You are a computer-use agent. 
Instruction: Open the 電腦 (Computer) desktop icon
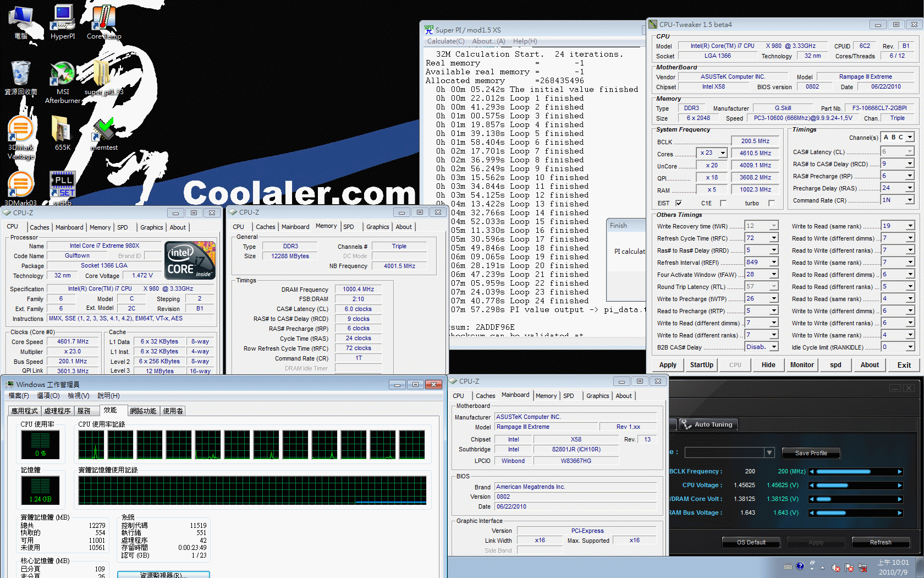click(x=21, y=22)
